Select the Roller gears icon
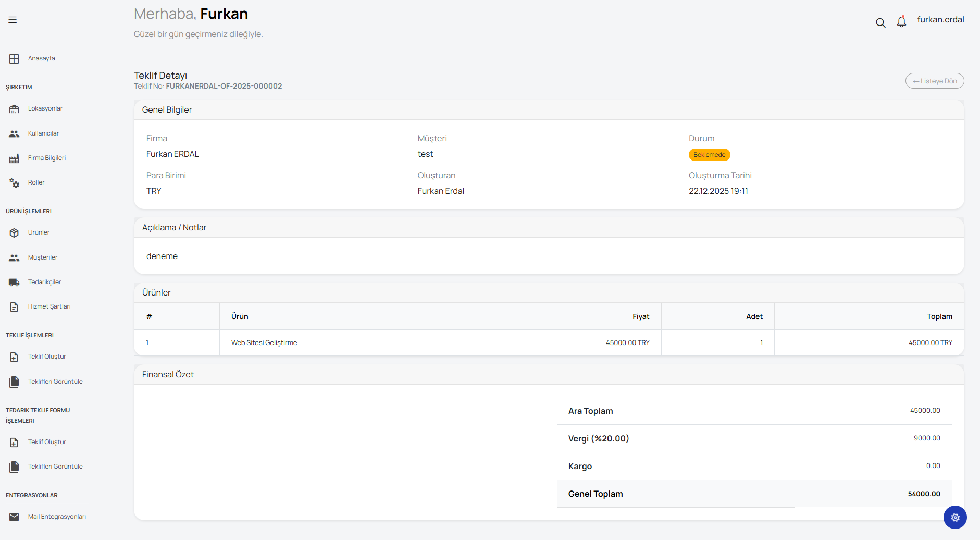This screenshot has width=980, height=540. coord(14,183)
